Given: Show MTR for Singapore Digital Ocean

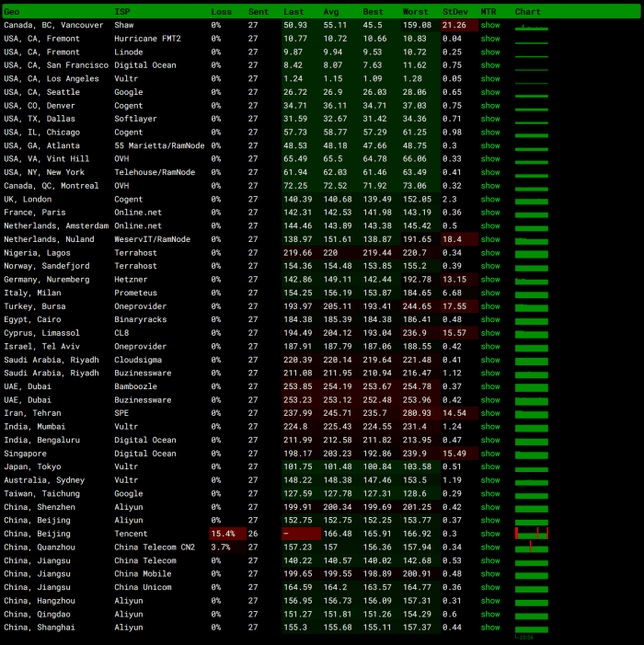Looking at the screenshot, I should pyautogui.click(x=490, y=454).
